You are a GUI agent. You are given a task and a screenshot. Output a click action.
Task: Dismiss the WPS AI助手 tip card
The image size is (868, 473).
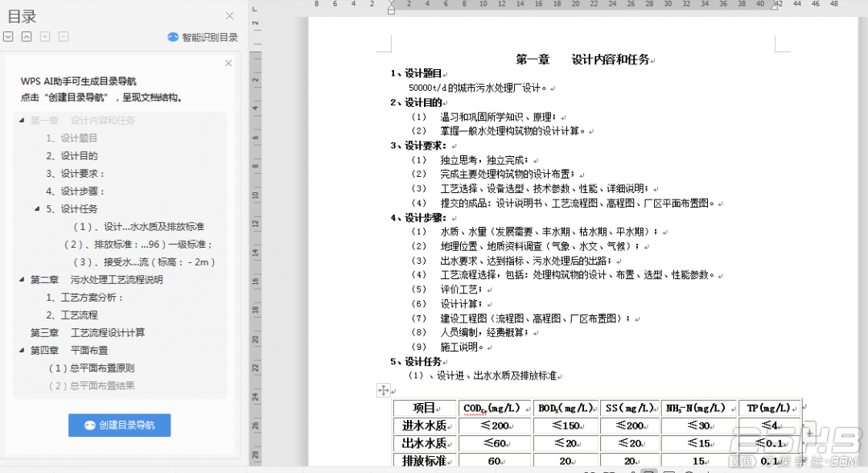(x=228, y=63)
